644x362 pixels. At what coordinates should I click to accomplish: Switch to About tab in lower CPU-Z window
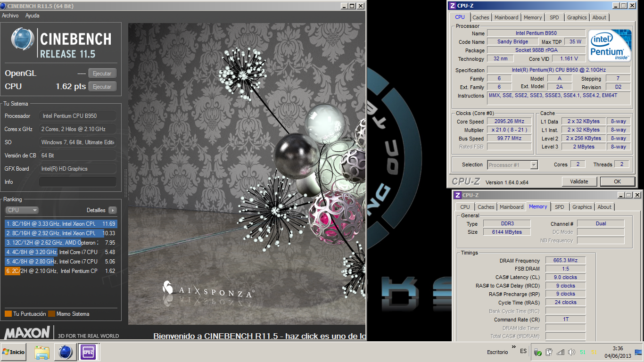click(x=604, y=207)
